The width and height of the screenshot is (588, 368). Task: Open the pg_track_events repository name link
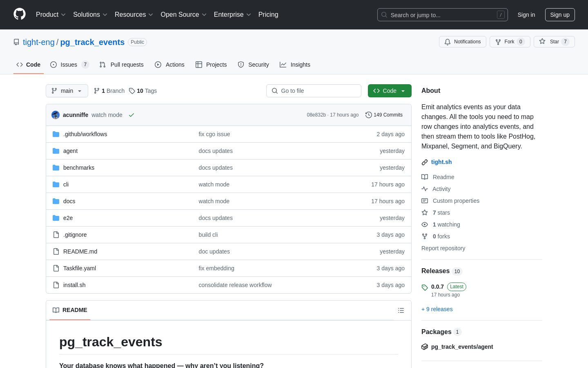(92, 42)
